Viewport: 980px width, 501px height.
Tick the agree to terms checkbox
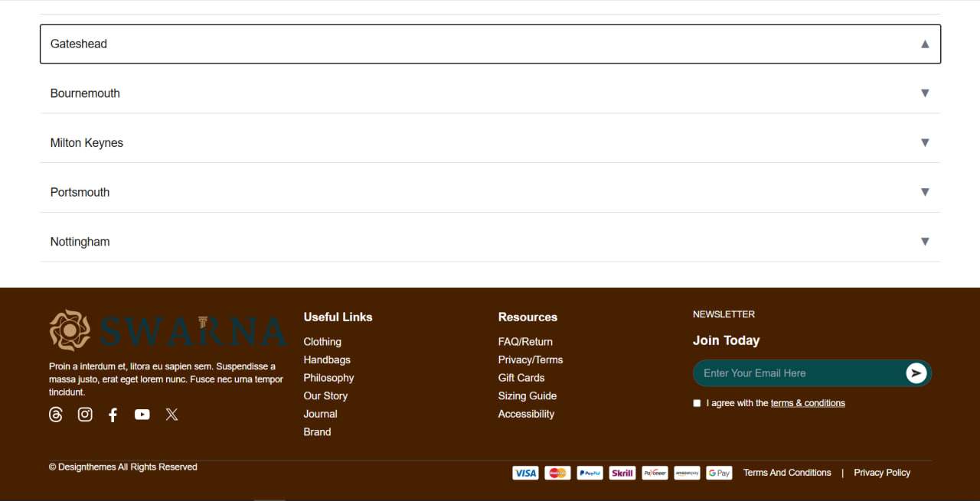[x=697, y=403]
